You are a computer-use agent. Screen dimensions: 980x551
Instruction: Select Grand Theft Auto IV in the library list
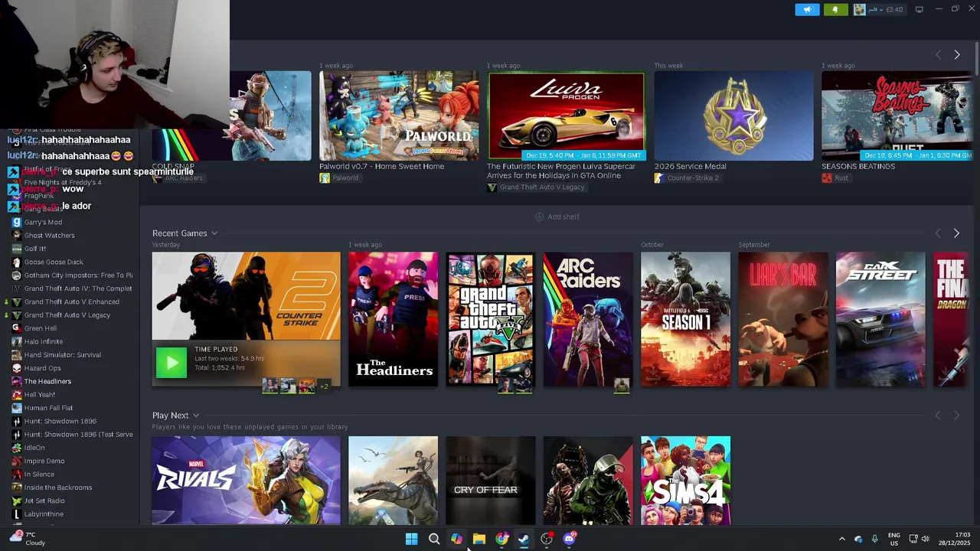[x=78, y=289]
